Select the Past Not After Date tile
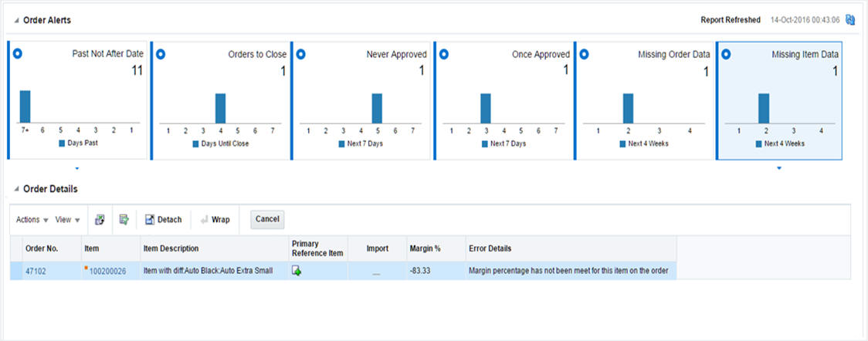Viewport: 868px width, 341px height. [x=77, y=100]
